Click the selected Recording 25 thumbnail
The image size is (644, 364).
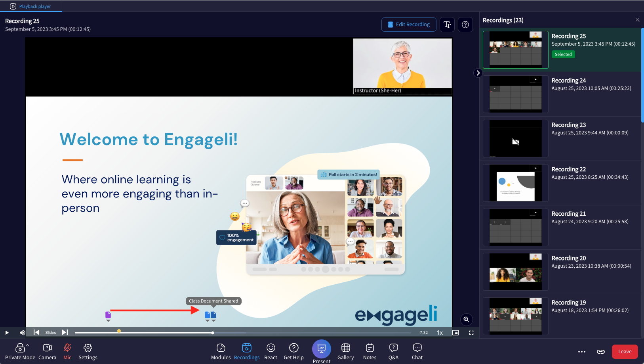pyautogui.click(x=516, y=50)
